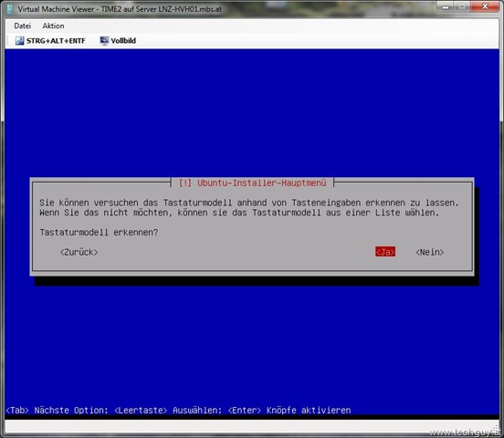The image size is (504, 438).
Task: Confirm with the highlighted <Ja> button
Action: 385,252
